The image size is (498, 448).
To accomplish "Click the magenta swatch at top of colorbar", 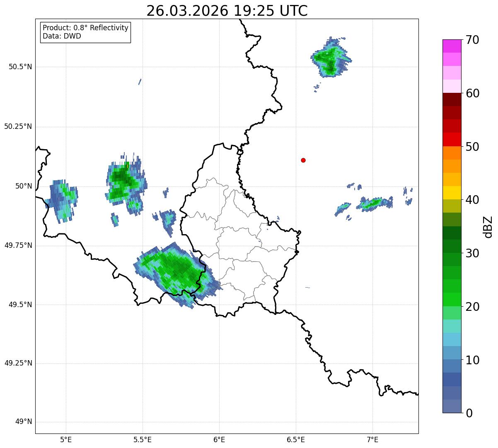I will (x=452, y=46).
